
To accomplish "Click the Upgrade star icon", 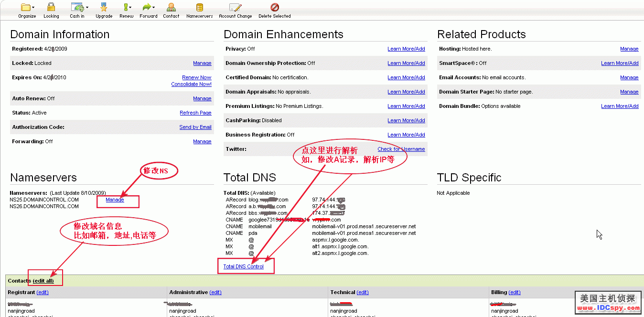I will [x=104, y=7].
